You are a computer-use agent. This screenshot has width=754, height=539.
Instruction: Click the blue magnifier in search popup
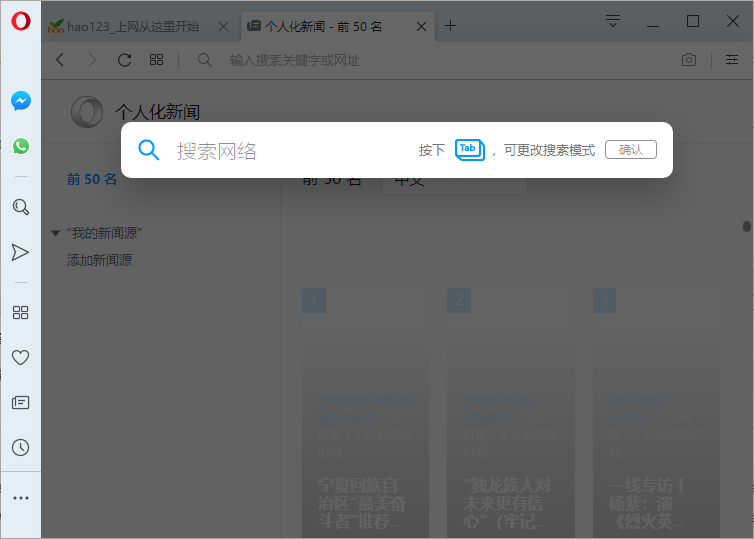tap(149, 150)
